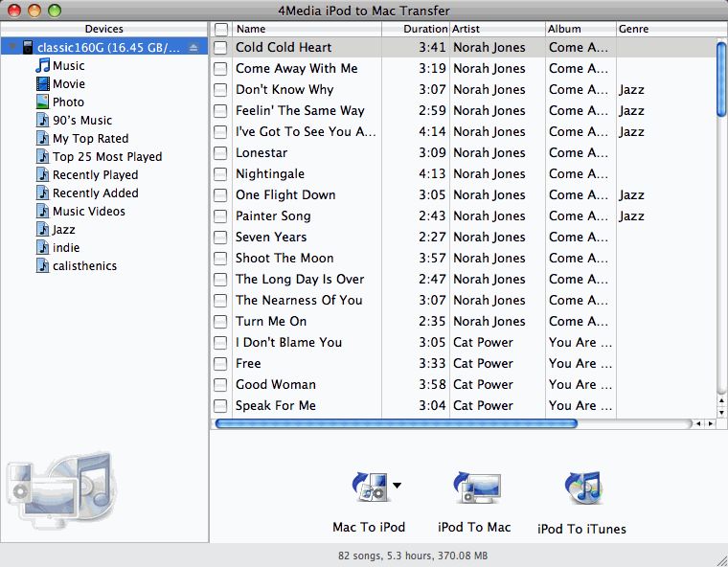This screenshot has height=567, width=728.
Task: Click the horizontal scrollbar right arrow
Action: coord(711,423)
